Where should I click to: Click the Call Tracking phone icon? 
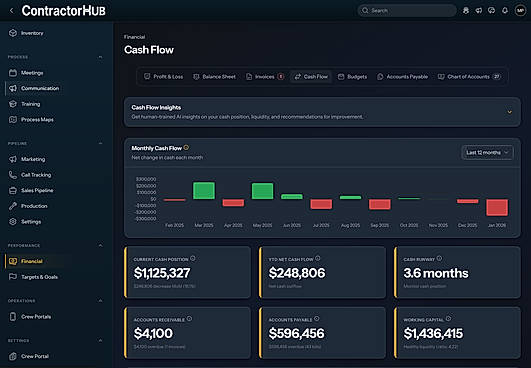point(13,175)
